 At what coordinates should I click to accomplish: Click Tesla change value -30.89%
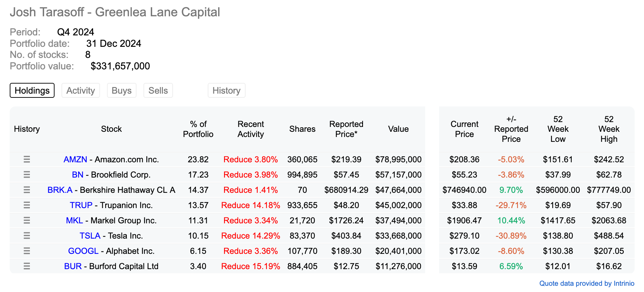tap(511, 236)
